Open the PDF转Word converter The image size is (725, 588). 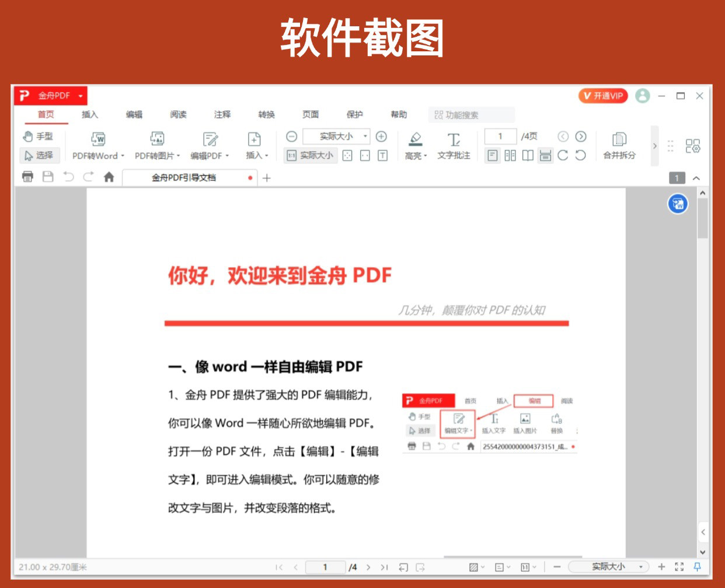98,146
